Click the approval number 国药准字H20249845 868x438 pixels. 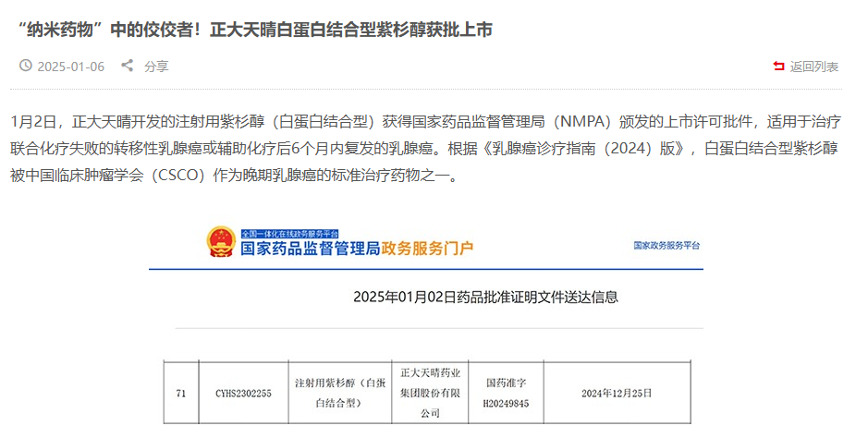tap(506, 394)
